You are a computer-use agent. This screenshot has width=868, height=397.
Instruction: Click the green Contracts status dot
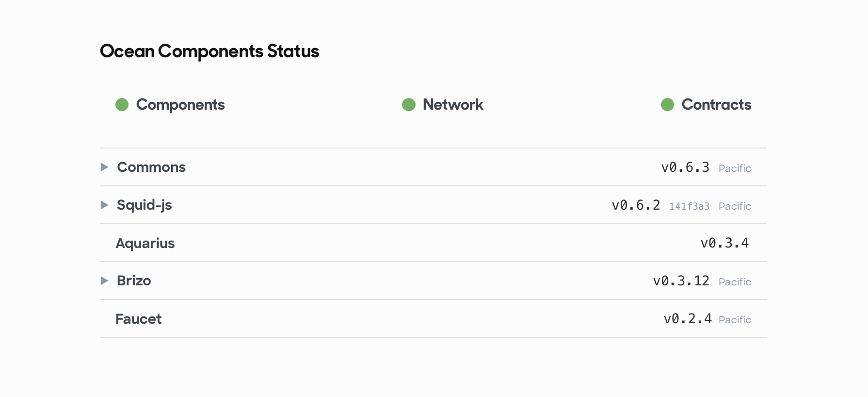[x=667, y=104]
